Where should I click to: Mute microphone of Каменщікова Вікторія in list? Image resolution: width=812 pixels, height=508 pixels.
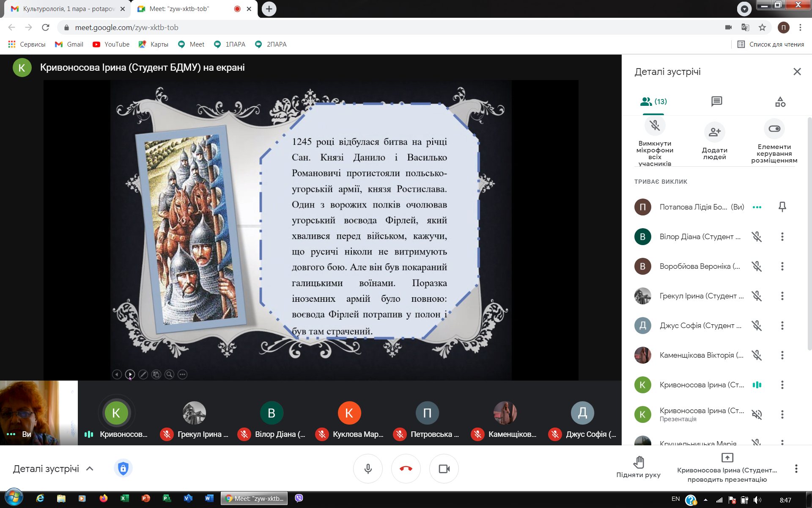pos(757,355)
